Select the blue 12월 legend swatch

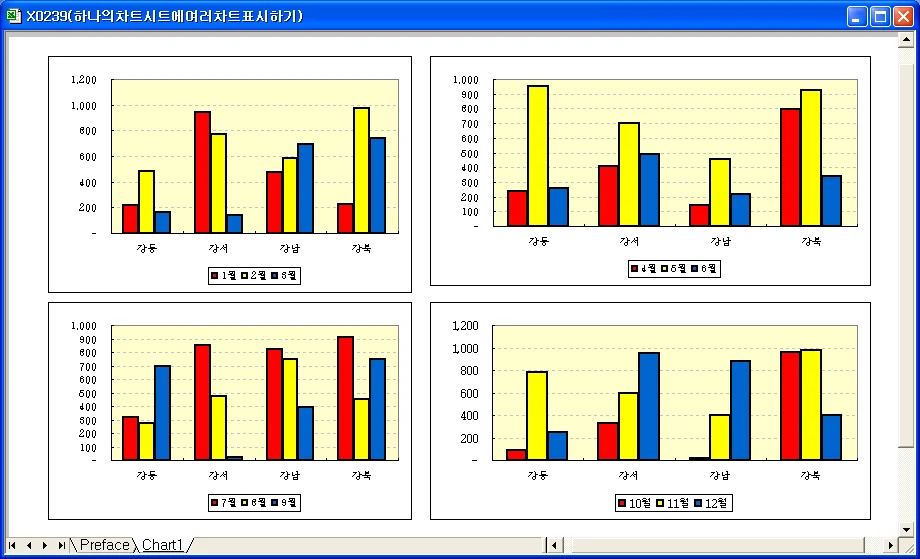coord(698,503)
